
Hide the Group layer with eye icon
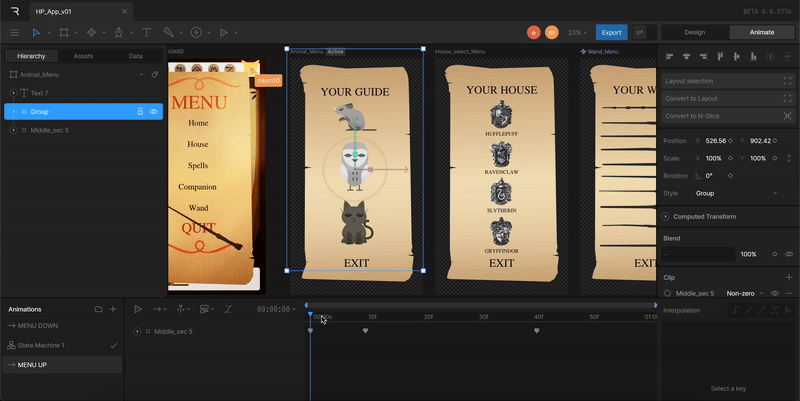pyautogui.click(x=154, y=111)
